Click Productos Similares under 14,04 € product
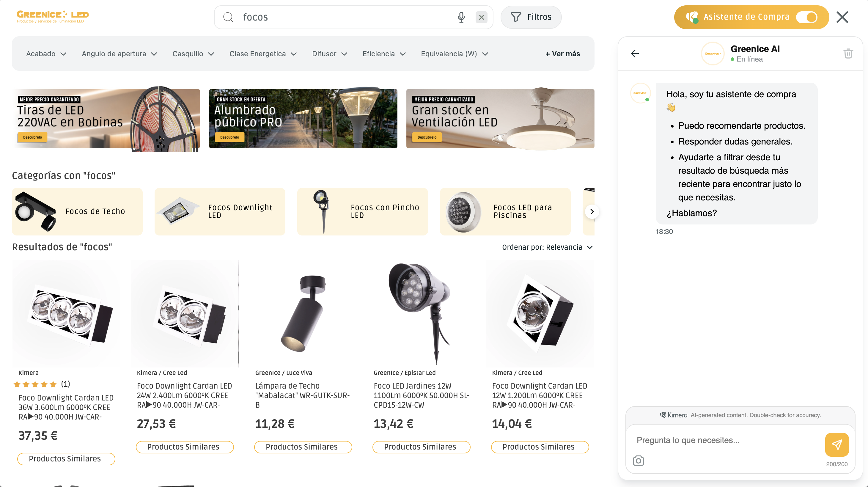The width and height of the screenshot is (868, 487). [540, 447]
